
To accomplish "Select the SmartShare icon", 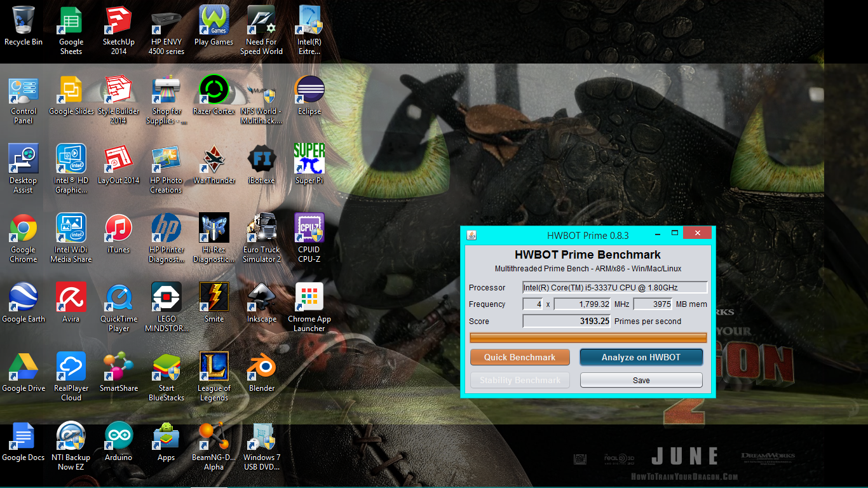I will point(119,367).
